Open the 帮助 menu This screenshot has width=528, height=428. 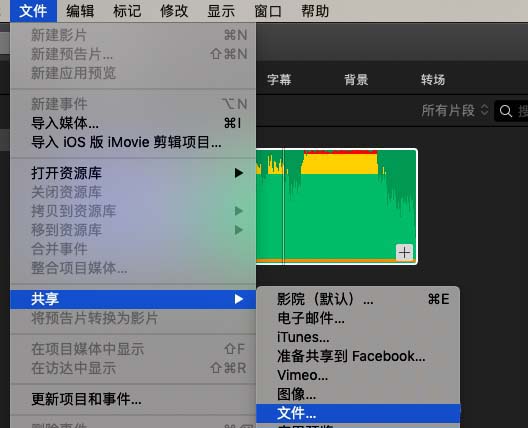tap(315, 11)
